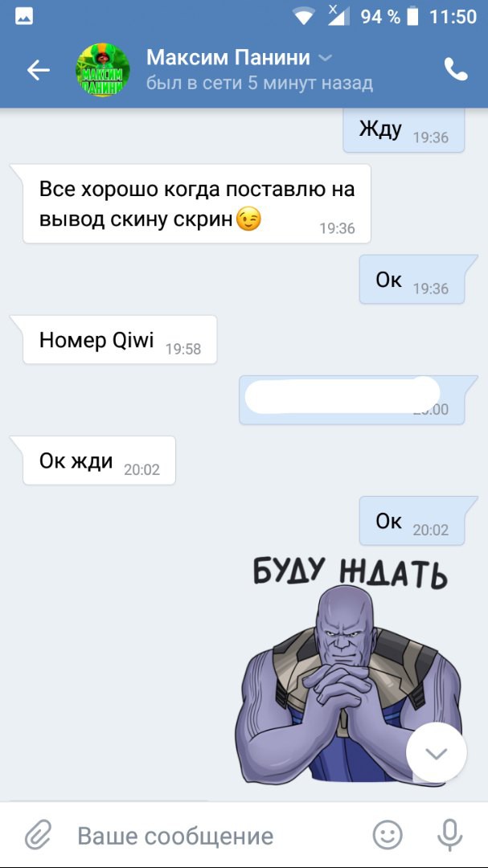
Task: Select the outgoing "Ок" message sent at 19:36
Action: point(412,280)
